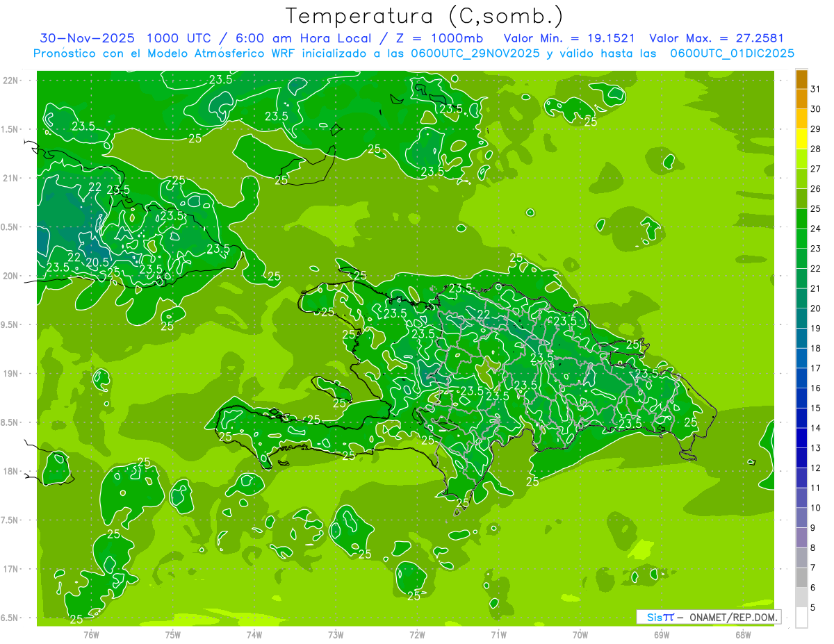Click the '21' value on the color scale
Image resolution: width=834 pixels, height=644 pixels.
point(816,288)
